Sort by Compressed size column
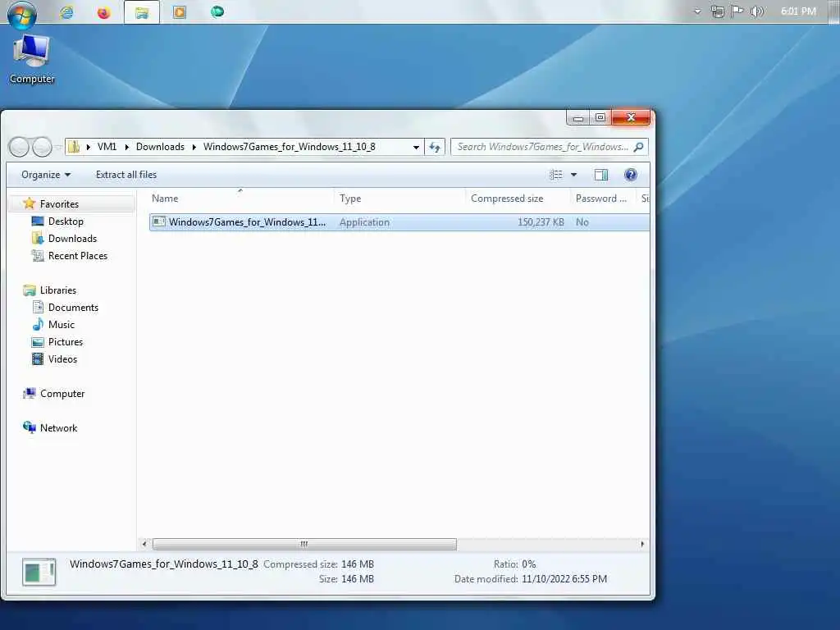Screen dimensions: 840x630 (518, 199)
